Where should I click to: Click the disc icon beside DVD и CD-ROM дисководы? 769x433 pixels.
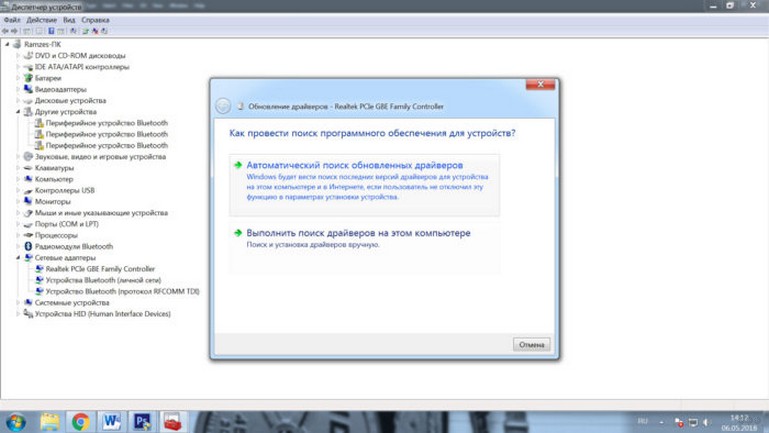click(x=28, y=55)
